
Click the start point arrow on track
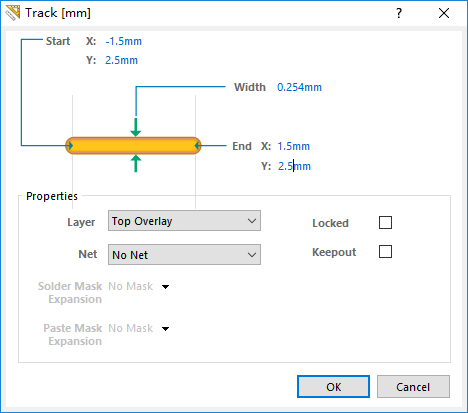70,145
